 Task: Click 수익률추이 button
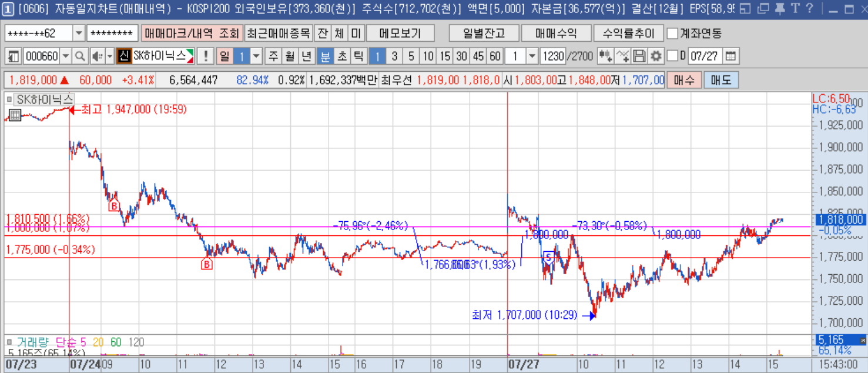click(x=628, y=34)
